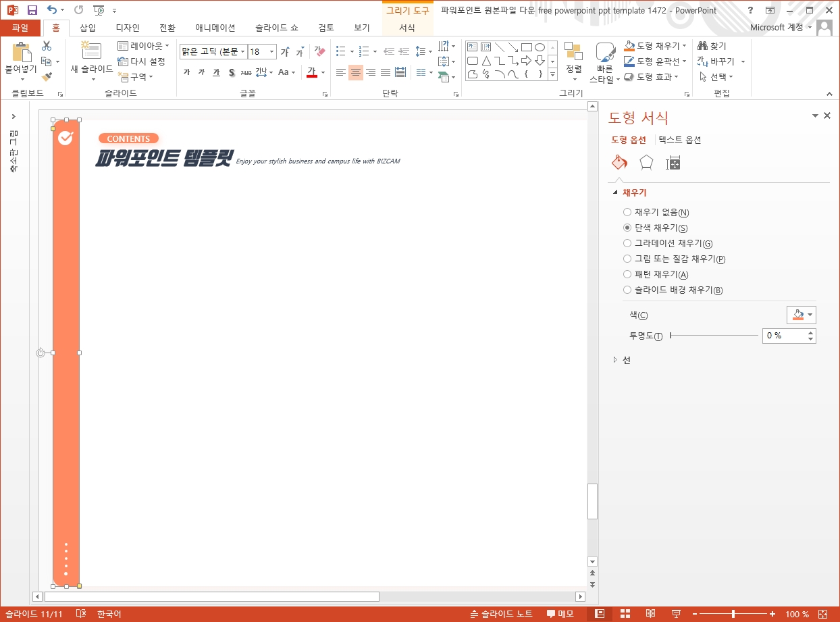Click the Comments (메모) status bar button
The width and height of the screenshot is (840, 622).
(560, 614)
